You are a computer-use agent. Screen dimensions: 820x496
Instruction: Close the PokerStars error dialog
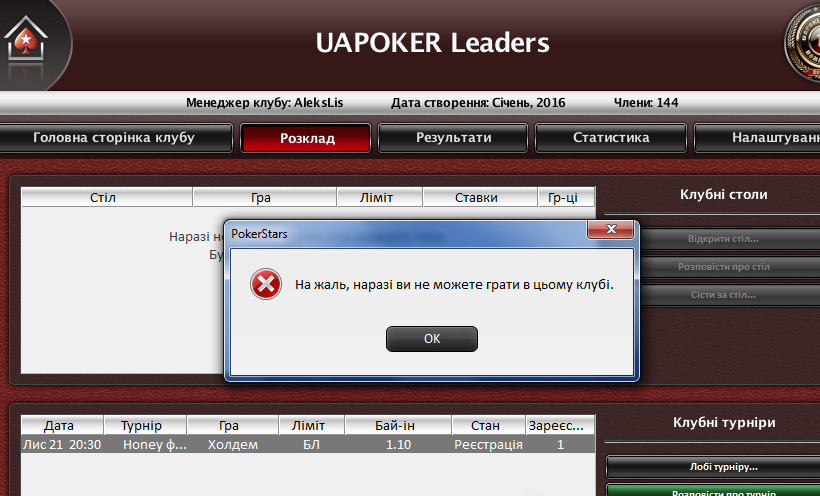(610, 229)
